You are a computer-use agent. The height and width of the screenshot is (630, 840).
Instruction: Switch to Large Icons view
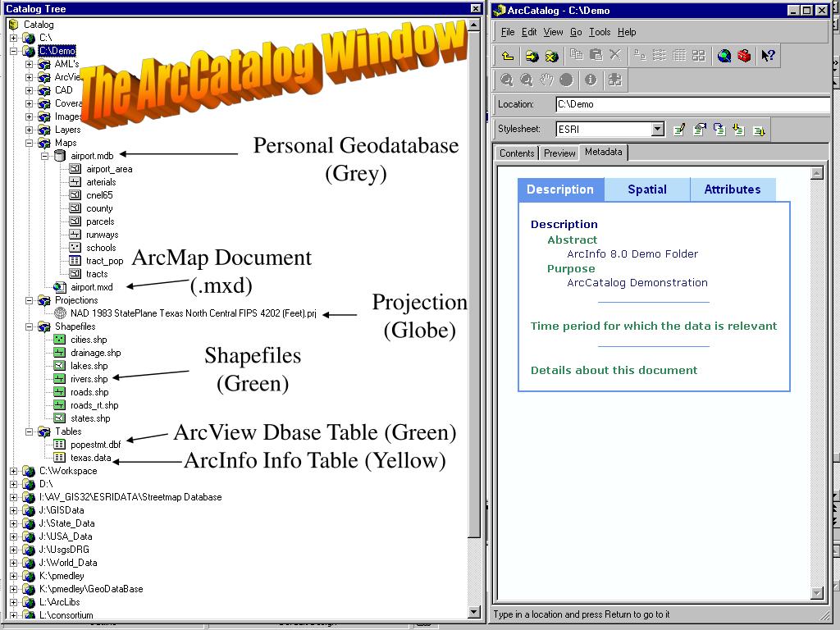[640, 55]
